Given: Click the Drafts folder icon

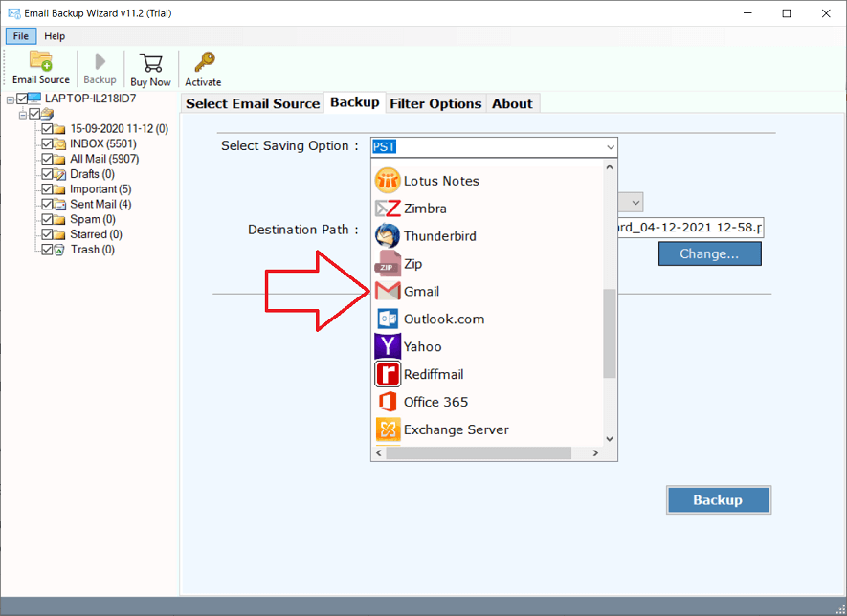Looking at the screenshot, I should pyautogui.click(x=59, y=174).
